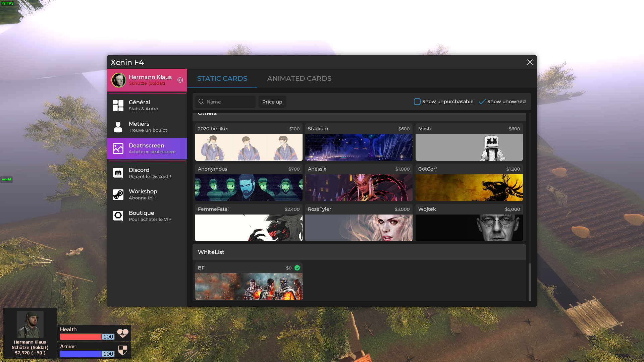Click the search magnifier icon
644x362 pixels.
pyautogui.click(x=201, y=102)
